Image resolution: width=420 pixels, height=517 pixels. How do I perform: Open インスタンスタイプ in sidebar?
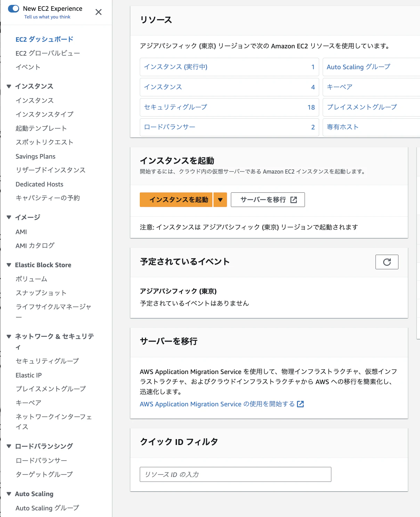pos(45,114)
